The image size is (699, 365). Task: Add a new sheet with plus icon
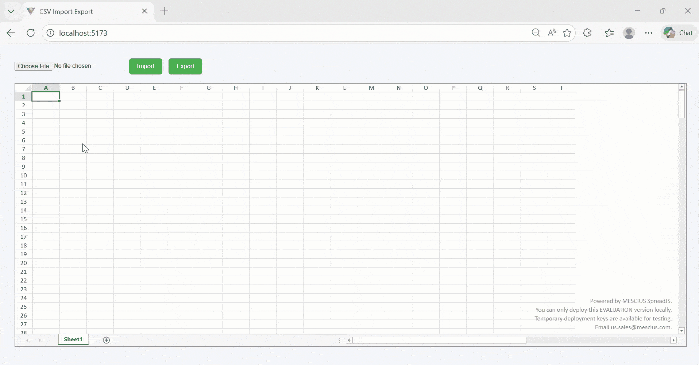[106, 340]
